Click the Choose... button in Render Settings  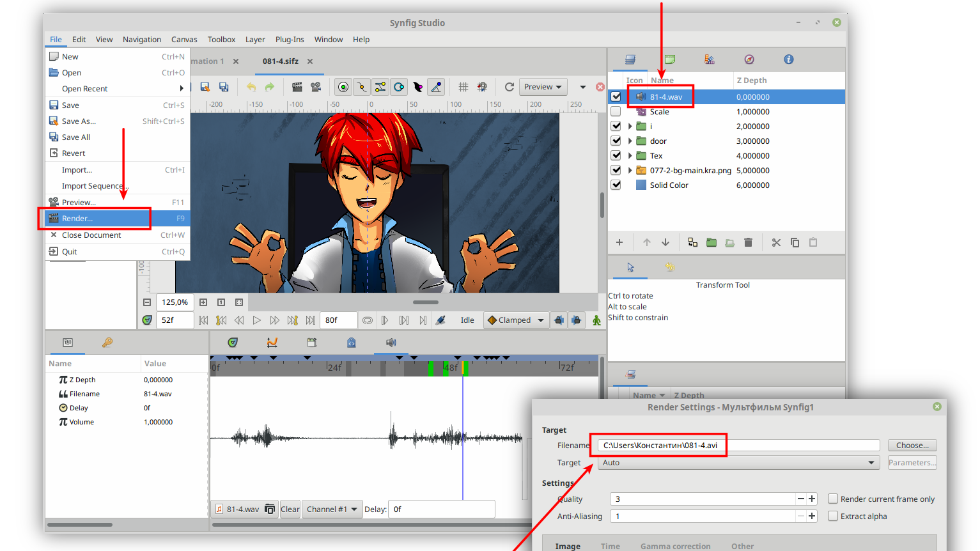click(912, 446)
